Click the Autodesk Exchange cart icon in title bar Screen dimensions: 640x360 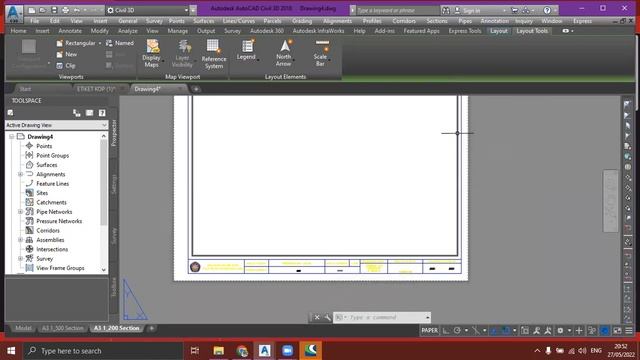tap(515, 10)
